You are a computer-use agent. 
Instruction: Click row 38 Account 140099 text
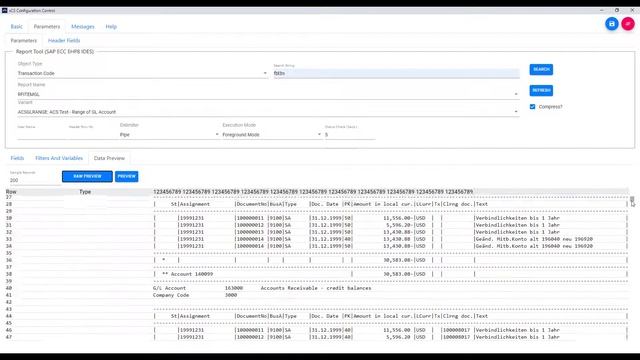(188, 274)
